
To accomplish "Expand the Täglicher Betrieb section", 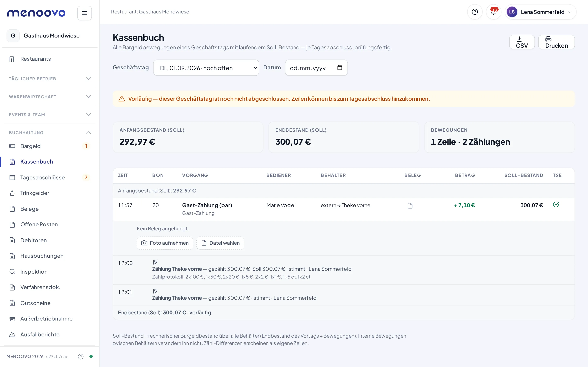I will click(50, 79).
